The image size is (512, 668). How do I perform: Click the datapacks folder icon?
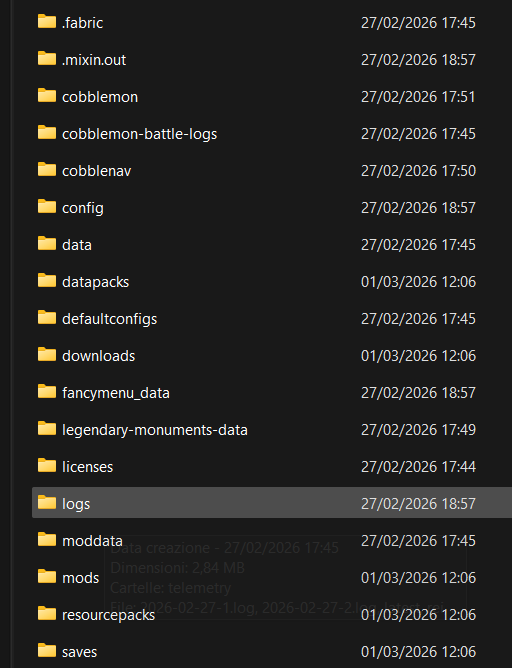47,281
